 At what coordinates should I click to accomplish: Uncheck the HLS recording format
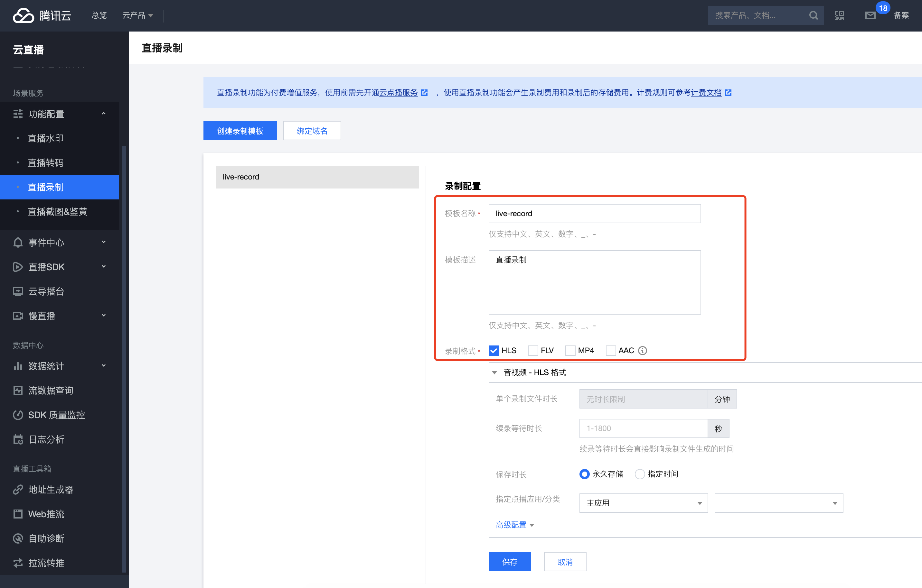(x=494, y=350)
